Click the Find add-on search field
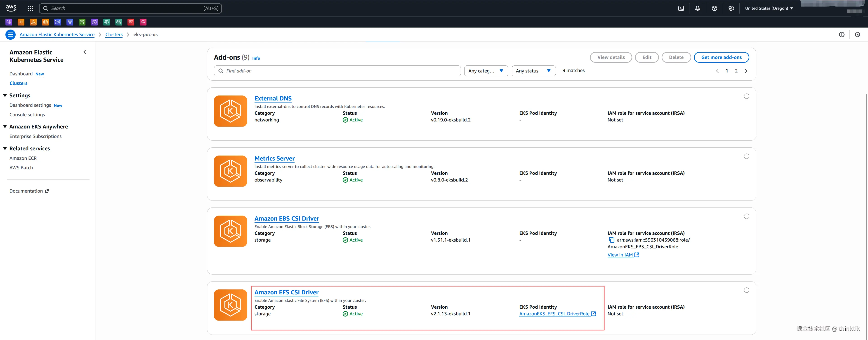The image size is (868, 340). click(x=337, y=71)
